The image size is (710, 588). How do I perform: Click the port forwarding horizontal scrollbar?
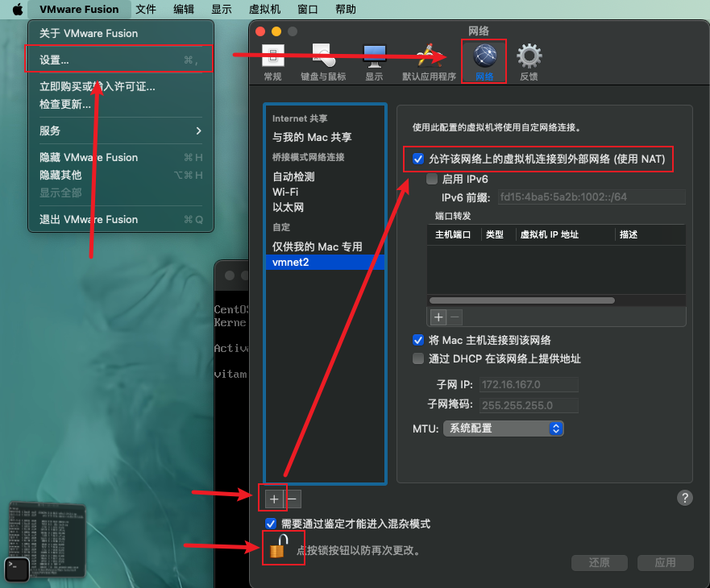(x=521, y=300)
